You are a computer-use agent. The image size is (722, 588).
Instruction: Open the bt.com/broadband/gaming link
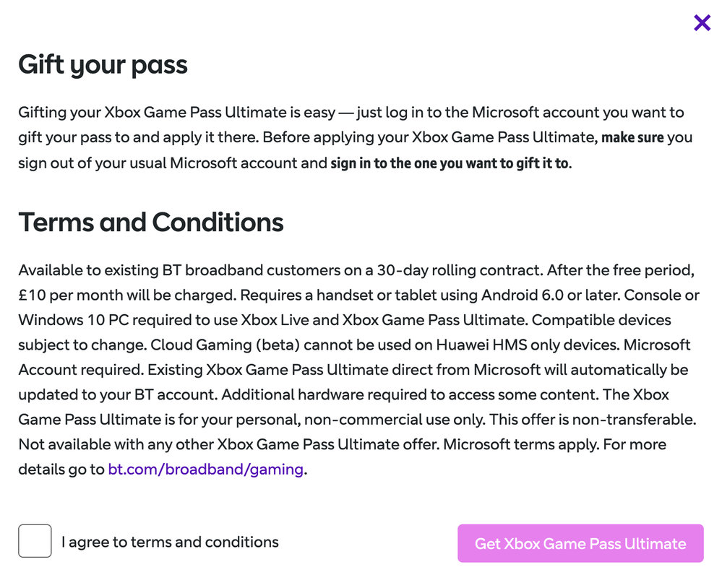tap(205, 469)
